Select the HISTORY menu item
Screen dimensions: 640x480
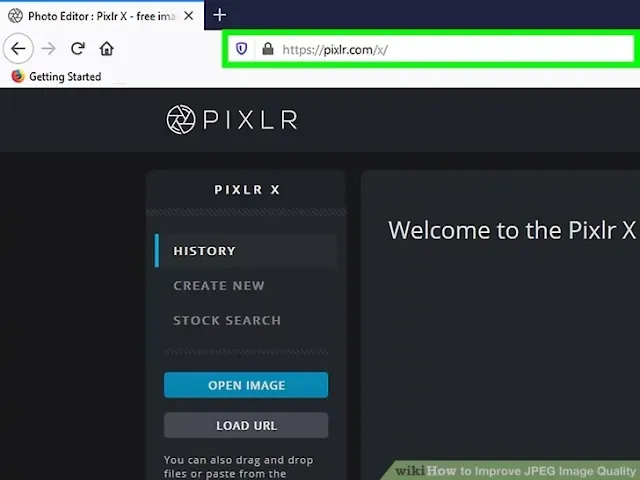[246, 251]
